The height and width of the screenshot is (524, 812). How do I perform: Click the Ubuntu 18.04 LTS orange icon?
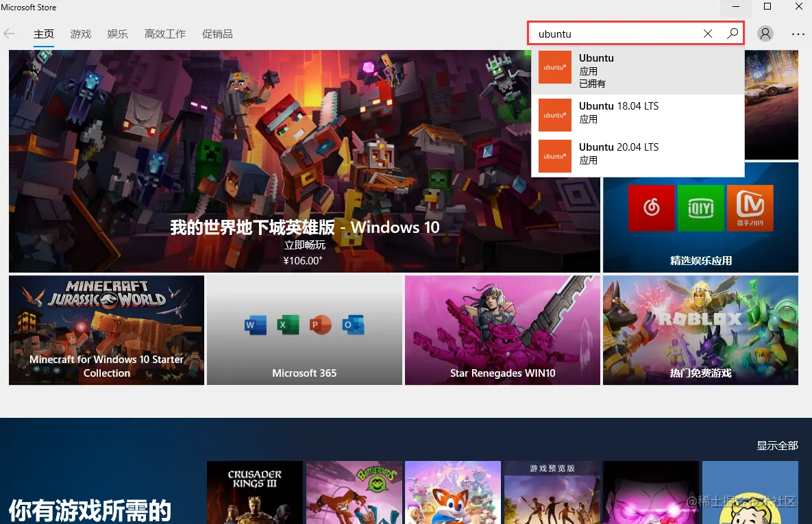tap(554, 115)
